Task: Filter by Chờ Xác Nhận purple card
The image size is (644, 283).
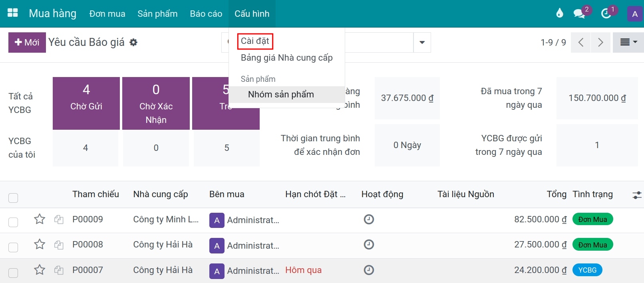Action: (156, 103)
